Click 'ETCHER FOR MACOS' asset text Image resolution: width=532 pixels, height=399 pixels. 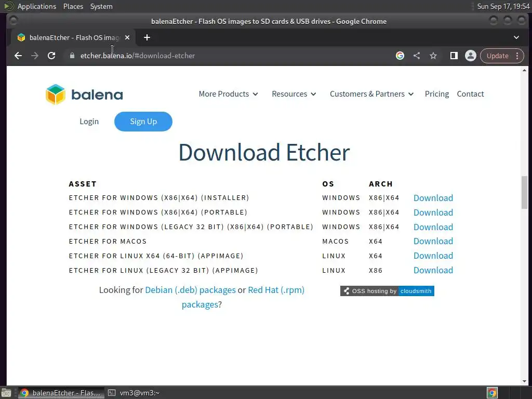pyautogui.click(x=108, y=241)
